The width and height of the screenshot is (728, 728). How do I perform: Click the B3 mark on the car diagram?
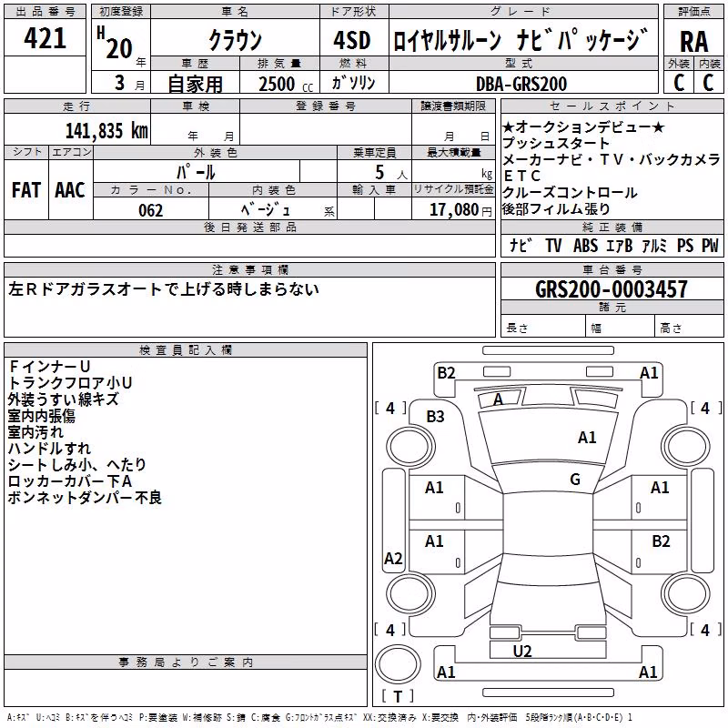tap(435, 417)
